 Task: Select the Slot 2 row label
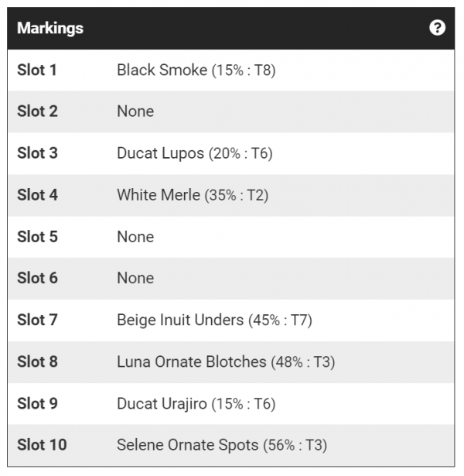point(37,111)
